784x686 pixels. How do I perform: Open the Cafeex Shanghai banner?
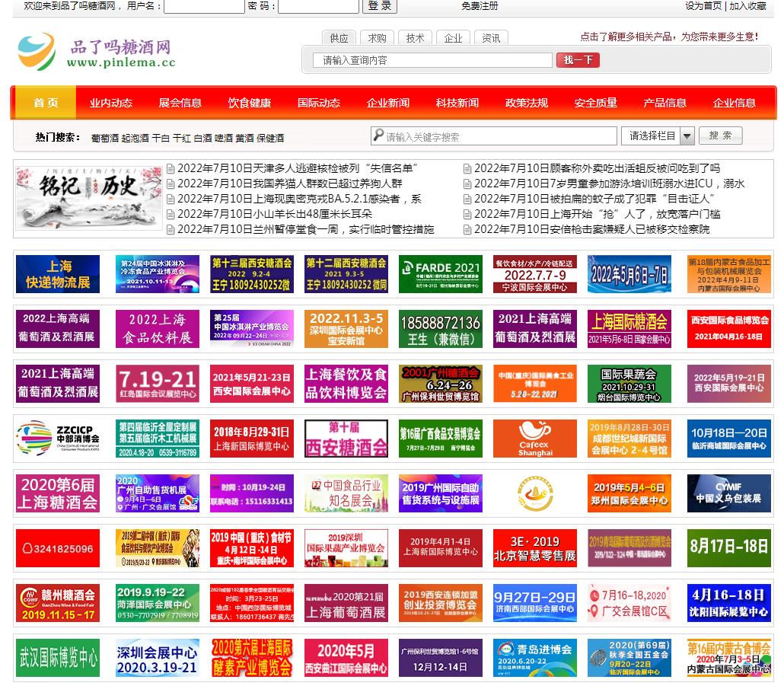(535, 439)
